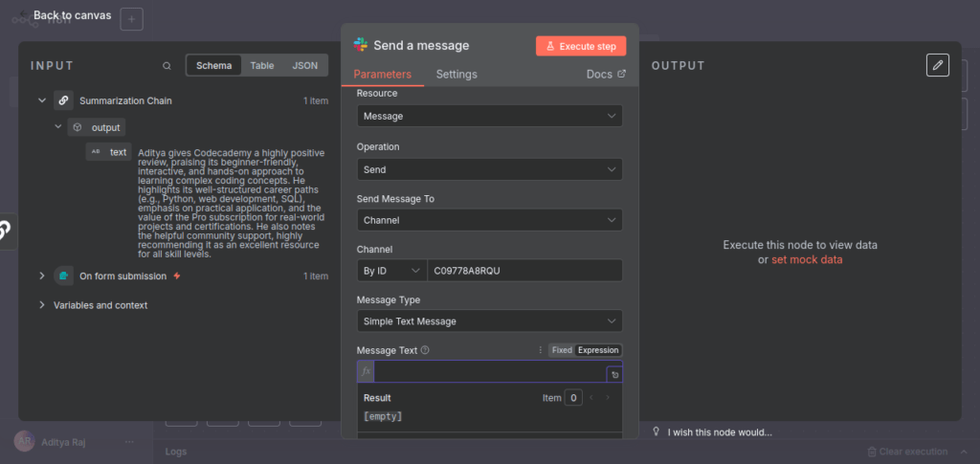Click the On form submission node icon
This screenshot has height=464, width=980.
coord(63,276)
